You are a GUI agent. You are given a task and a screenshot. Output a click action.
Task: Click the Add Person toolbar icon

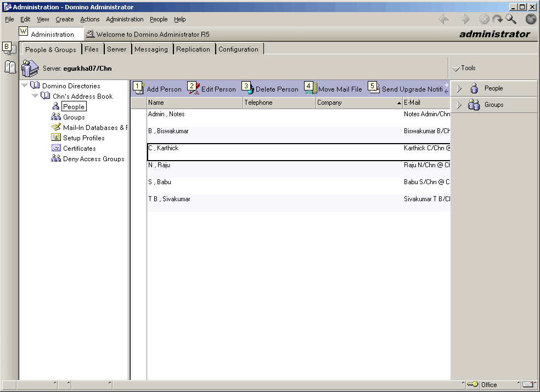pos(139,88)
